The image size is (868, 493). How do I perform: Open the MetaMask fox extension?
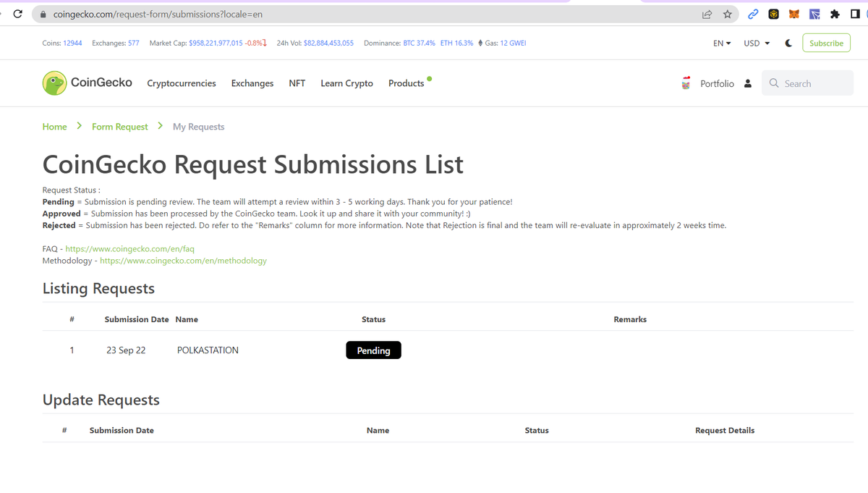pyautogui.click(x=793, y=14)
